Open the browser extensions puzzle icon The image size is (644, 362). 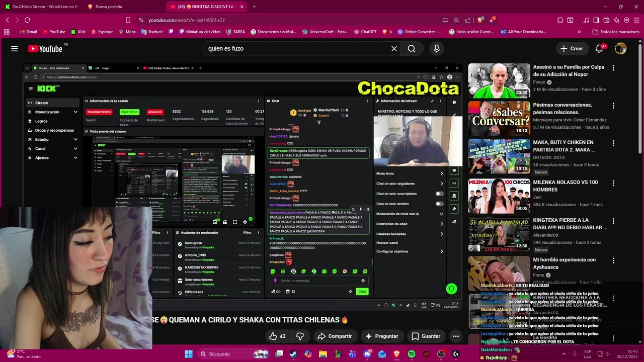tap(560, 20)
